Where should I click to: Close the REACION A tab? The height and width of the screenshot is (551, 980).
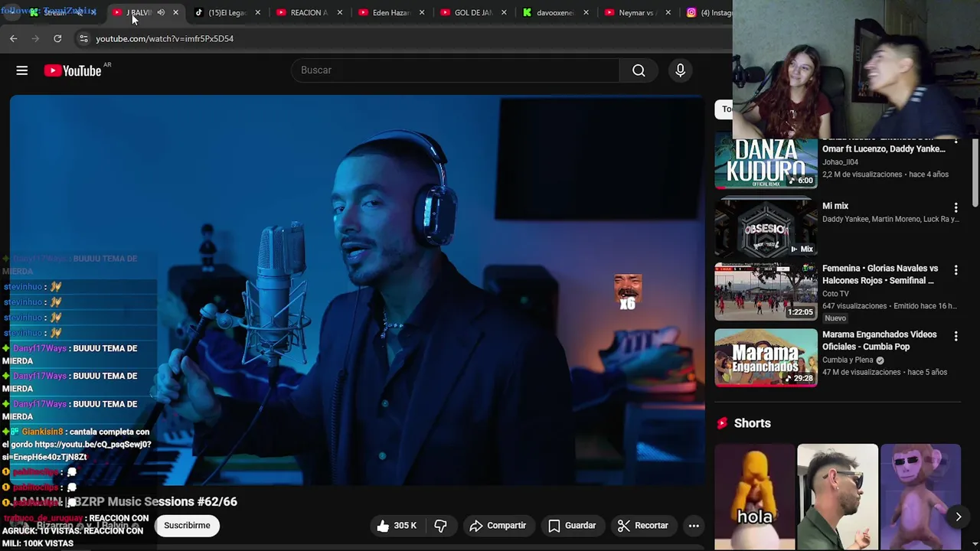click(339, 12)
